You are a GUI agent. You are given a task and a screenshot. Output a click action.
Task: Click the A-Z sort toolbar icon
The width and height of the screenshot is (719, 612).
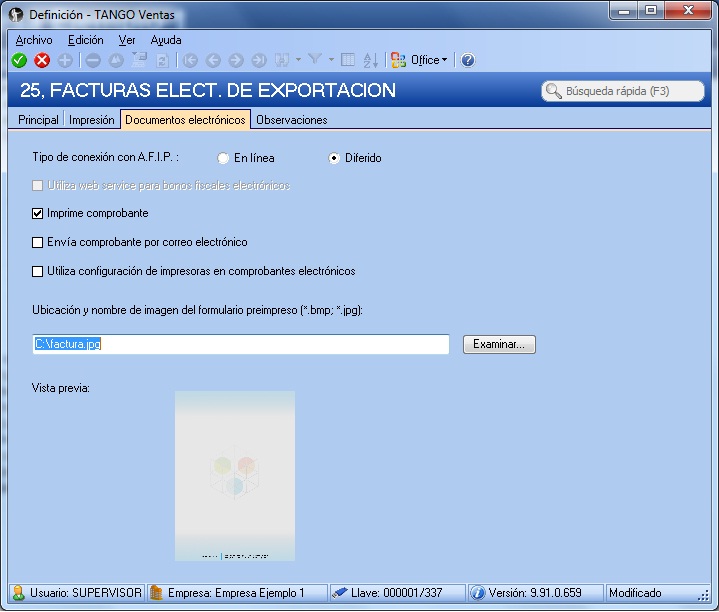point(371,60)
